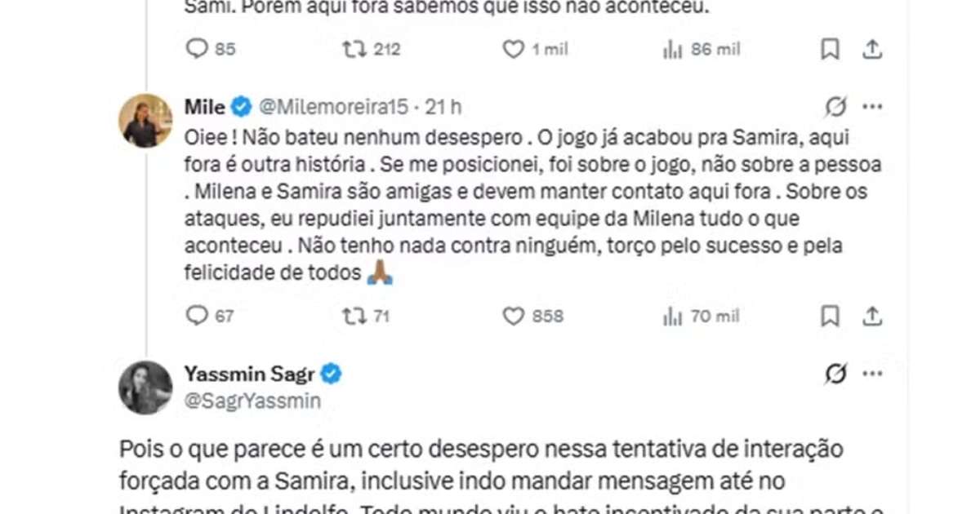Open Mile's profile picture
The image size is (980, 514).
[146, 121]
